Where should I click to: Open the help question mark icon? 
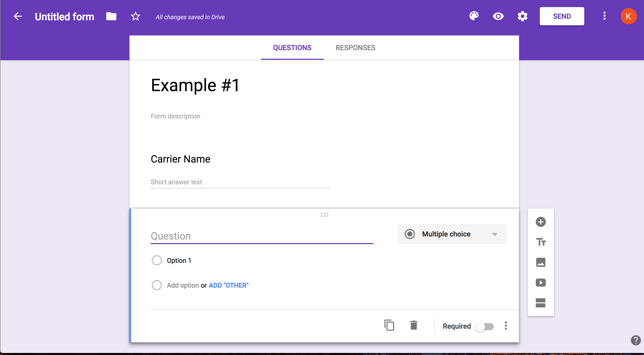point(636,341)
